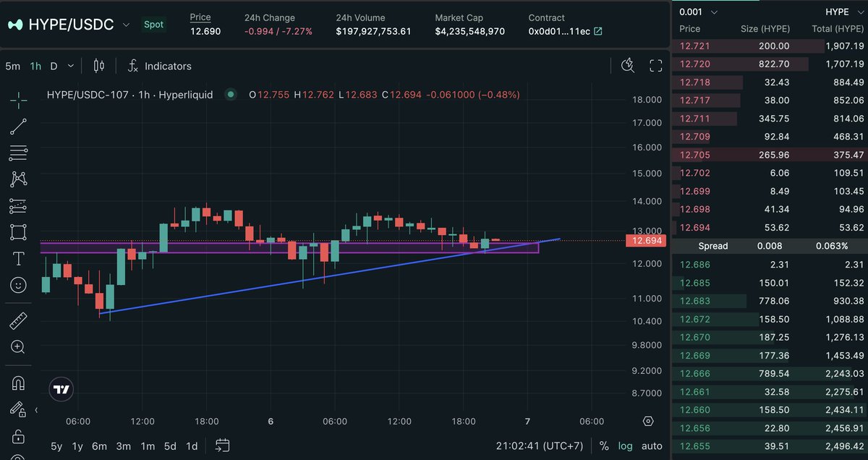868x460 pixels.
Task: Open chart settings gear icon
Action: pyautogui.click(x=648, y=421)
